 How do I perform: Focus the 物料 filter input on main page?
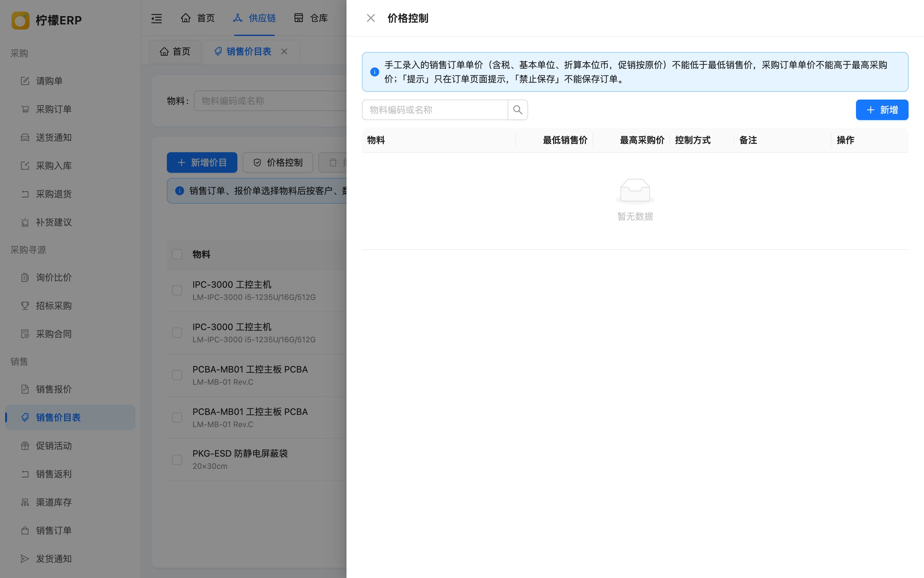[270, 101]
